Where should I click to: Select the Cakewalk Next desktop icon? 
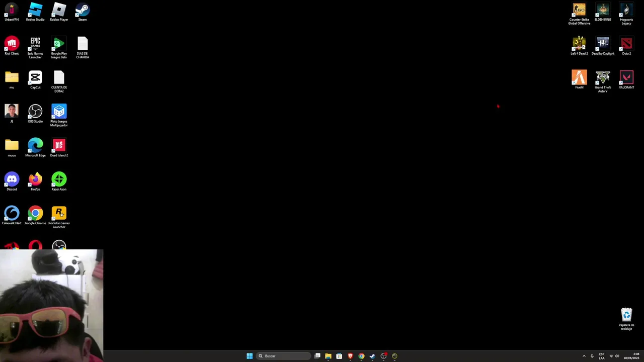click(12, 215)
